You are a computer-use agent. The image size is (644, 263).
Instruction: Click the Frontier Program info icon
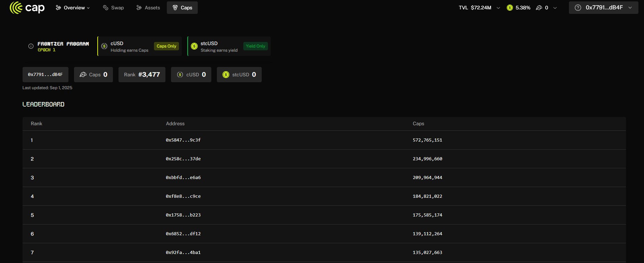pyautogui.click(x=31, y=46)
